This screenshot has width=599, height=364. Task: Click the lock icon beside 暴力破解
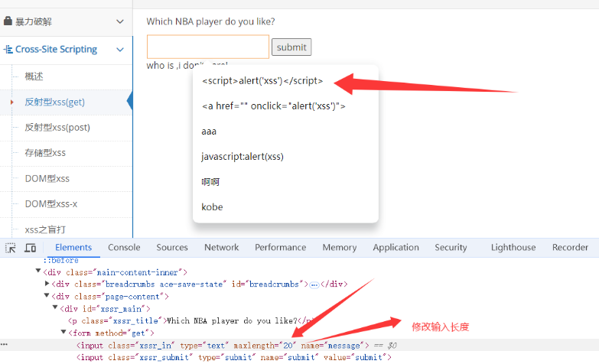tap(8, 21)
